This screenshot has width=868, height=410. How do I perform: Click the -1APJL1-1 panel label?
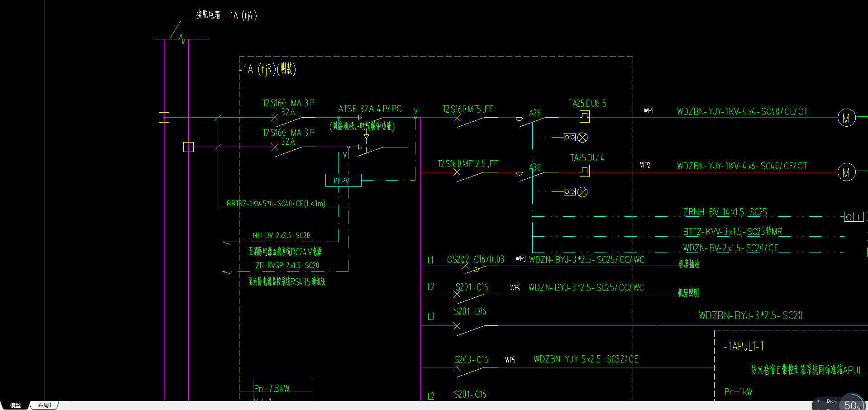pyautogui.click(x=744, y=346)
